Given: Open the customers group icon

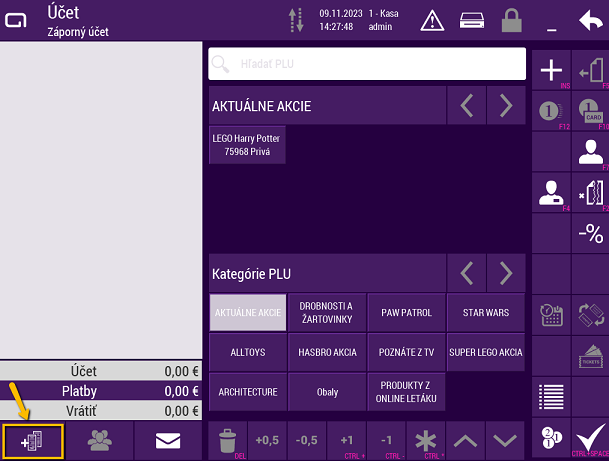Looking at the screenshot, I should click(x=100, y=440).
